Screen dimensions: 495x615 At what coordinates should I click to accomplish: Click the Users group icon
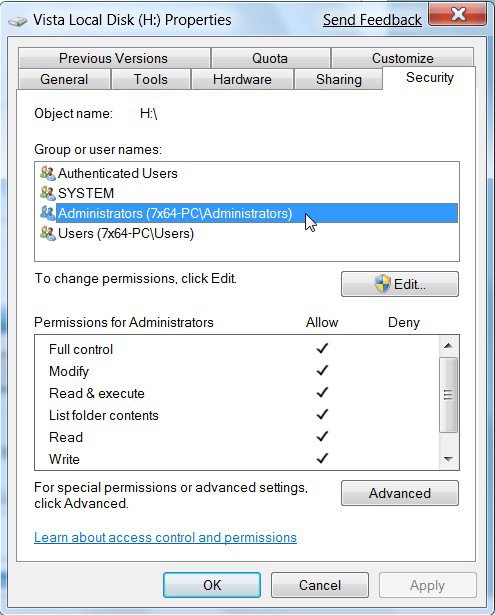[47, 233]
